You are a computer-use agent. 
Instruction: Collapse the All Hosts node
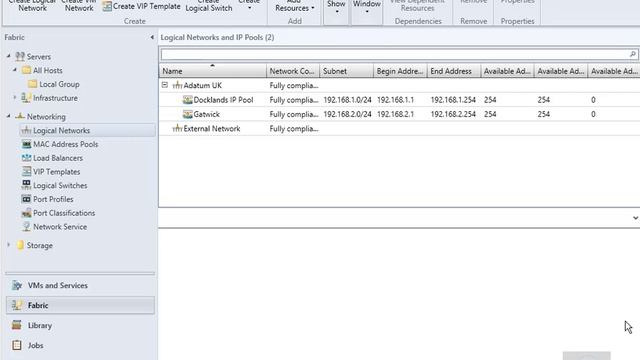[x=15, y=70]
